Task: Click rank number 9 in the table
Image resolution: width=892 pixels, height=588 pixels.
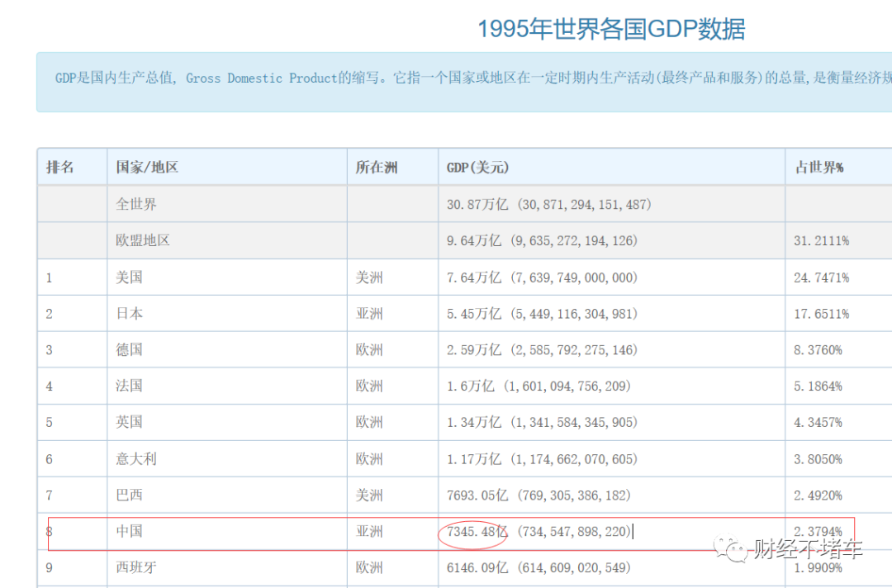Action: (x=49, y=568)
